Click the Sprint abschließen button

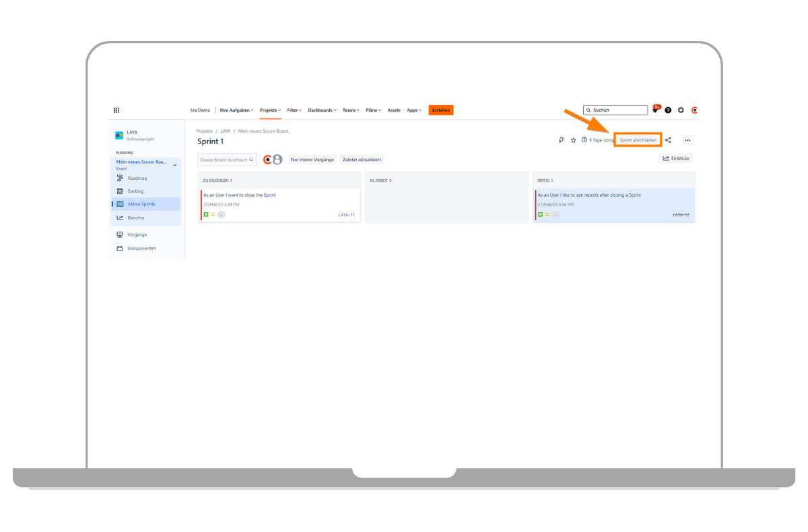pos(638,140)
